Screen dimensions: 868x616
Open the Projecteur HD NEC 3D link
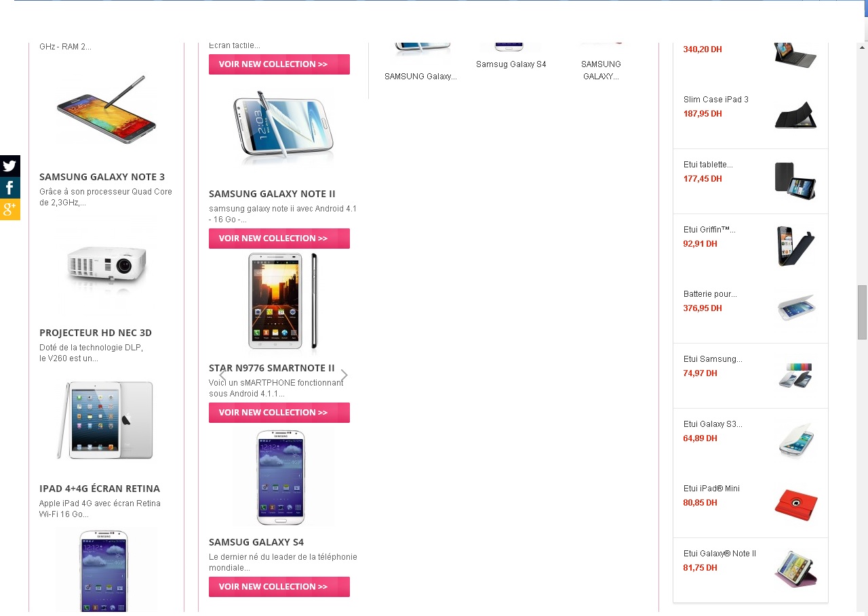pyautogui.click(x=96, y=333)
